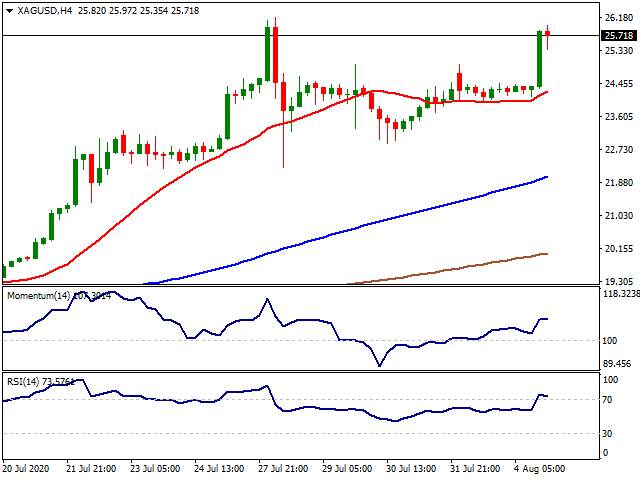Click the 26.180 price axis value
This screenshot has height=480, width=640.
pos(619,18)
